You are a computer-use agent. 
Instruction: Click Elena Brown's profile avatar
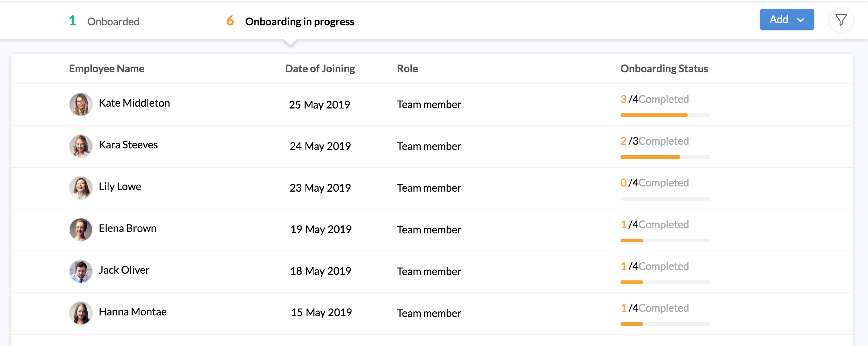(81, 230)
